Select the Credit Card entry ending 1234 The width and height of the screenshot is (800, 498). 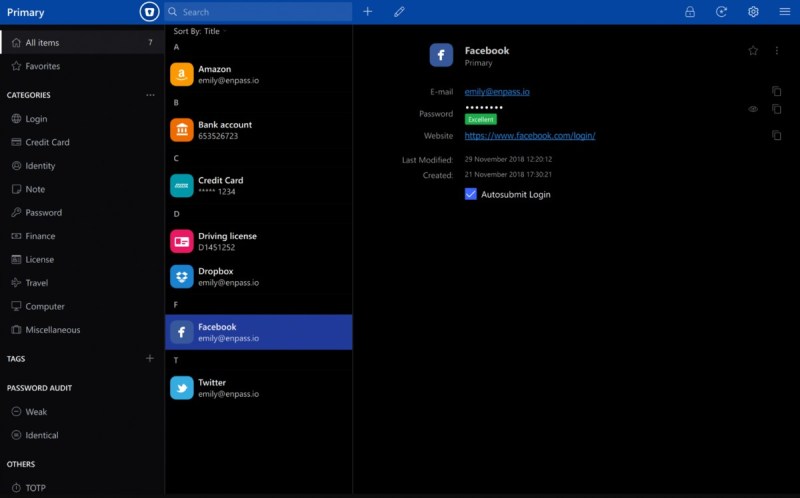pos(258,186)
